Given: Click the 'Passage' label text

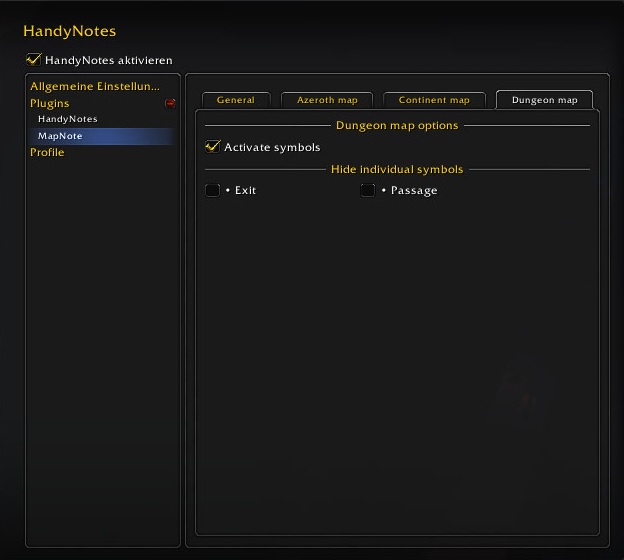Looking at the screenshot, I should pos(413,190).
